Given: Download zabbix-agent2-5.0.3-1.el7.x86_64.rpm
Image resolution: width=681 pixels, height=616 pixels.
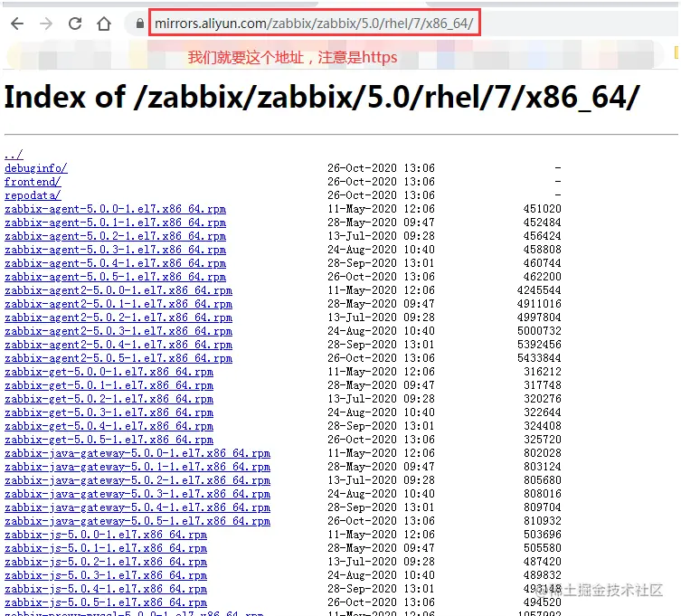Looking at the screenshot, I should click(118, 330).
